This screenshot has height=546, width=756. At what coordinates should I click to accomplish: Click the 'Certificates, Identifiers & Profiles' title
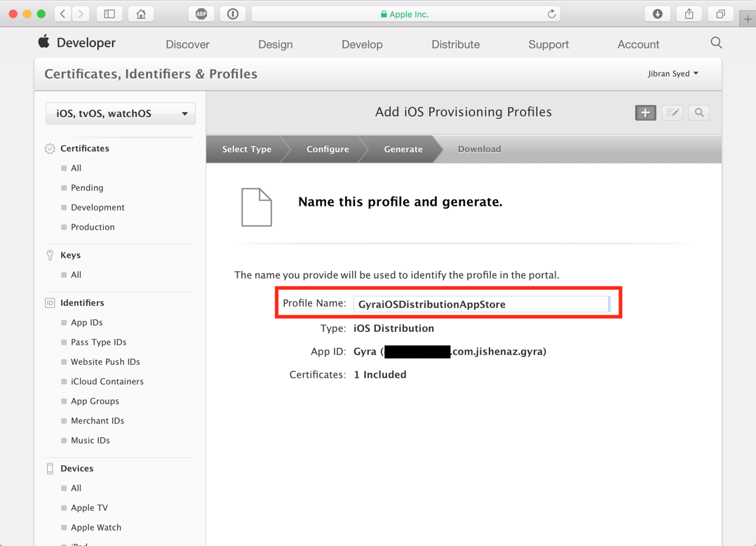(151, 74)
